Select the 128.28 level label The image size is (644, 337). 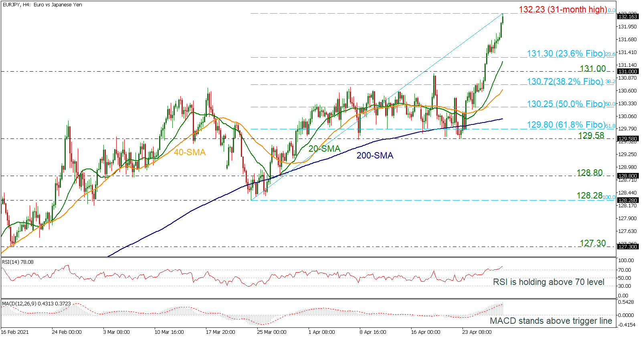click(x=589, y=196)
